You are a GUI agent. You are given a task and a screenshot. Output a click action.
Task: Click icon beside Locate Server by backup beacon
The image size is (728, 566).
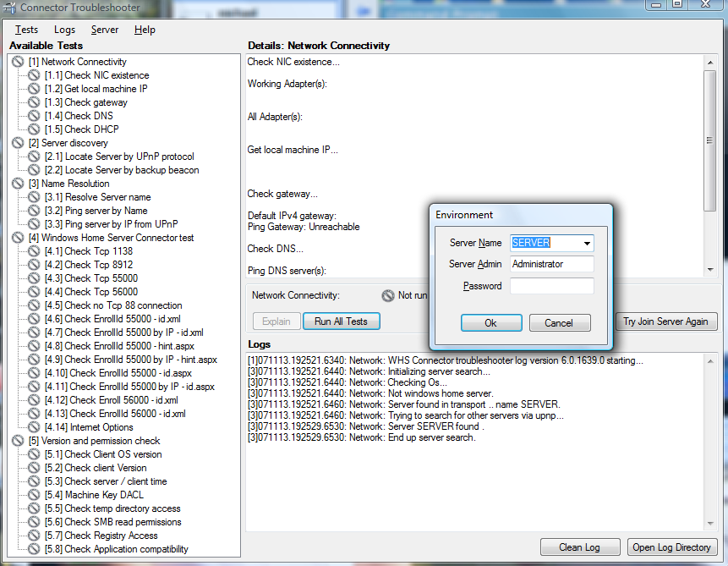coord(34,170)
